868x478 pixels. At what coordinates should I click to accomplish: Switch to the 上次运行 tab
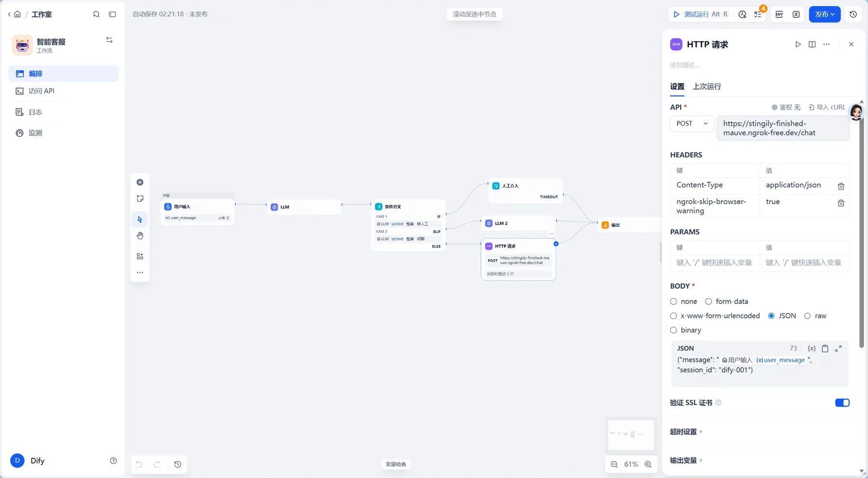pos(707,86)
